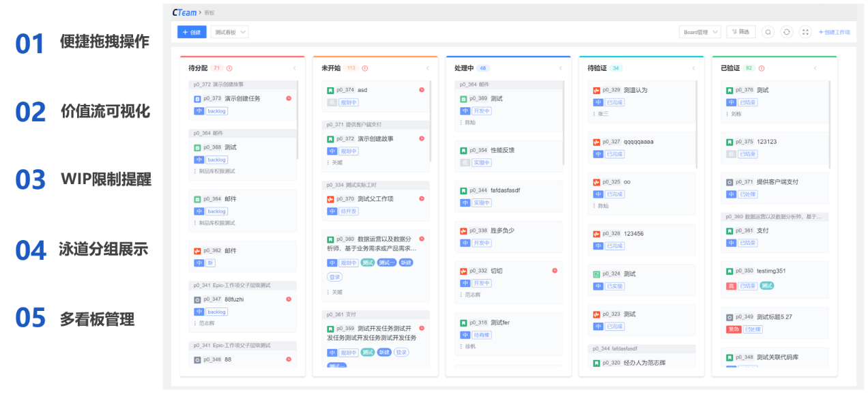
Task: Click the blue 创建 button
Action: (x=192, y=32)
